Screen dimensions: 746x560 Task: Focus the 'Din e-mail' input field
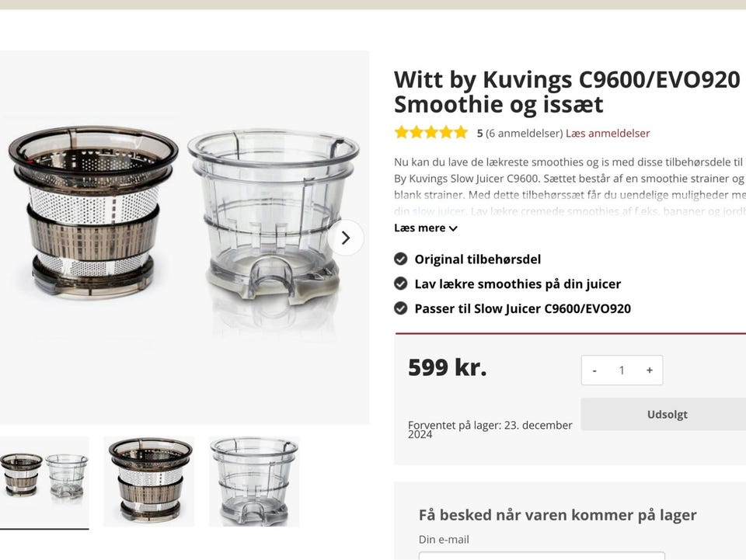pyautogui.click(x=542, y=555)
